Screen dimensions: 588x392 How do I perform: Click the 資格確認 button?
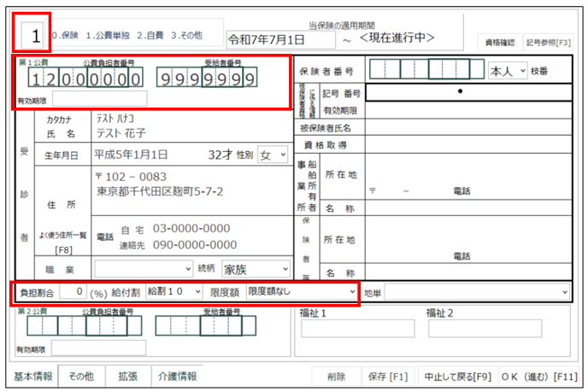(498, 40)
